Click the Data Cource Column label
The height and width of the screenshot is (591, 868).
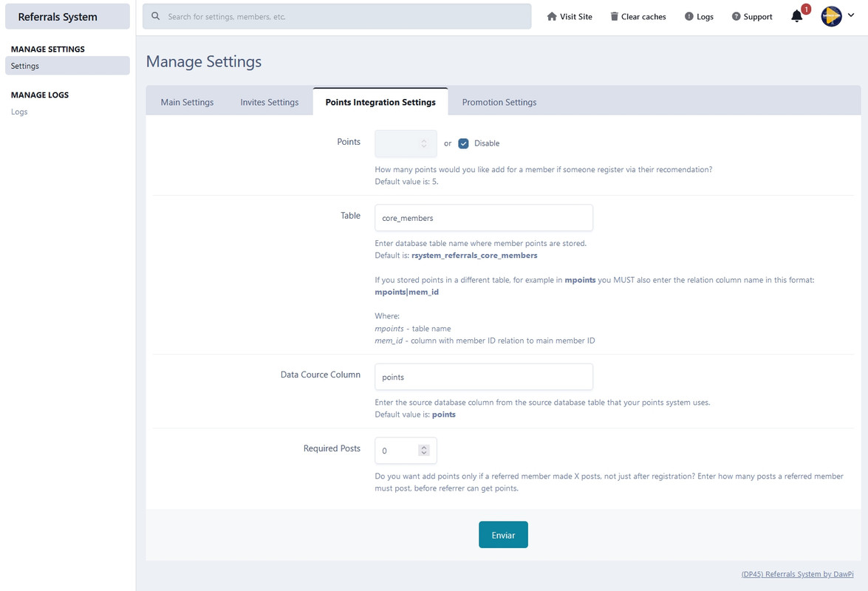pos(321,375)
